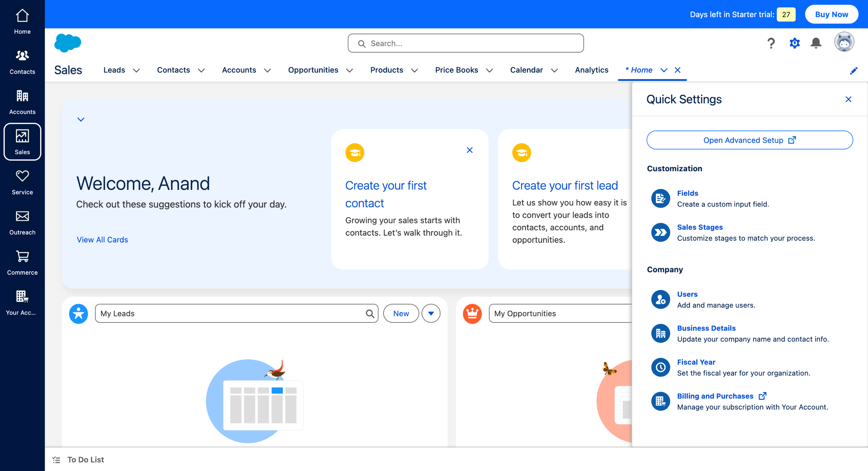Click the notifications bell icon
This screenshot has height=471, width=868.
coord(816,43)
